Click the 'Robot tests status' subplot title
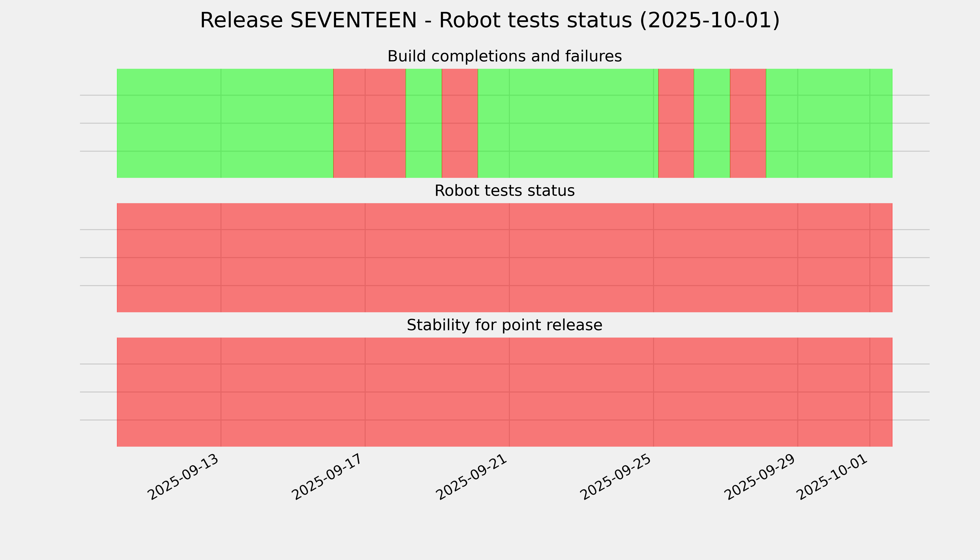The height and width of the screenshot is (560, 980). pyautogui.click(x=504, y=191)
